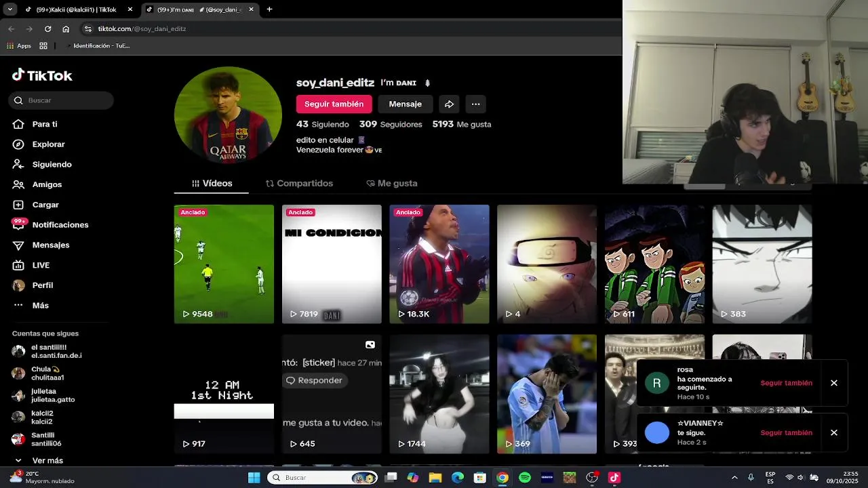Open Notificaciones panel
The image size is (868, 488).
point(60,225)
